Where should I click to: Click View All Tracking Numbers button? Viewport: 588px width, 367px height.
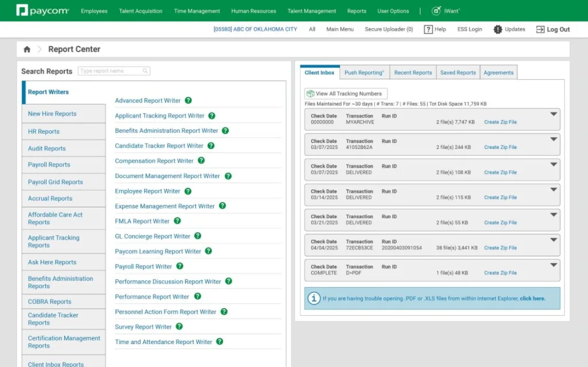[345, 93]
